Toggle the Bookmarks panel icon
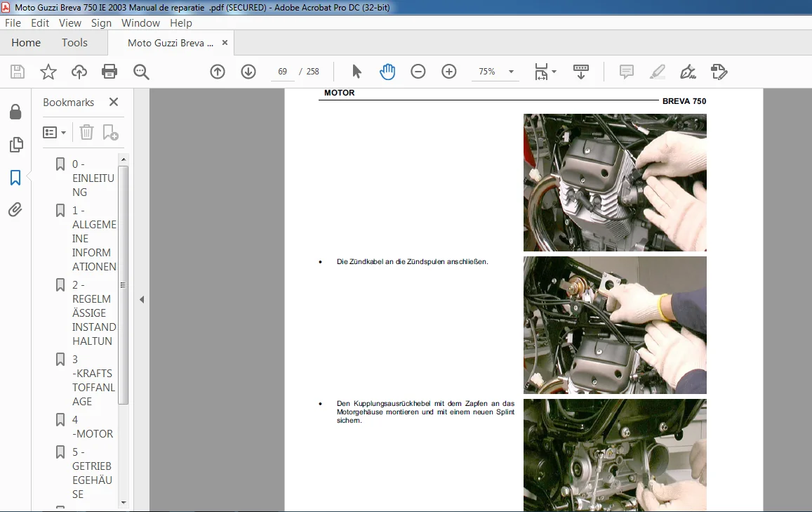812x512 pixels. (x=15, y=178)
